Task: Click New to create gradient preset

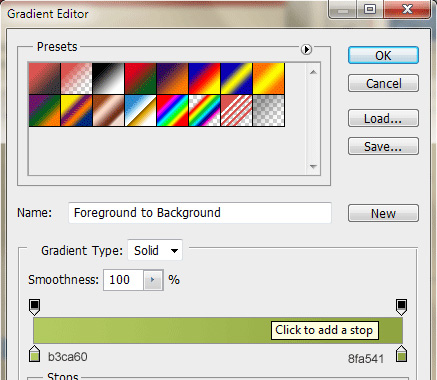Action: coord(383,213)
